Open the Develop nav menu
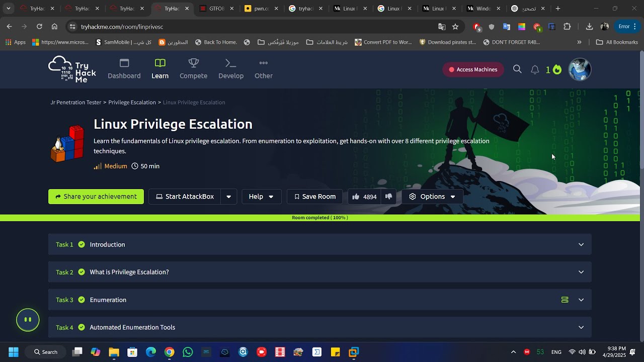The width and height of the screenshot is (644, 362). [x=231, y=69]
